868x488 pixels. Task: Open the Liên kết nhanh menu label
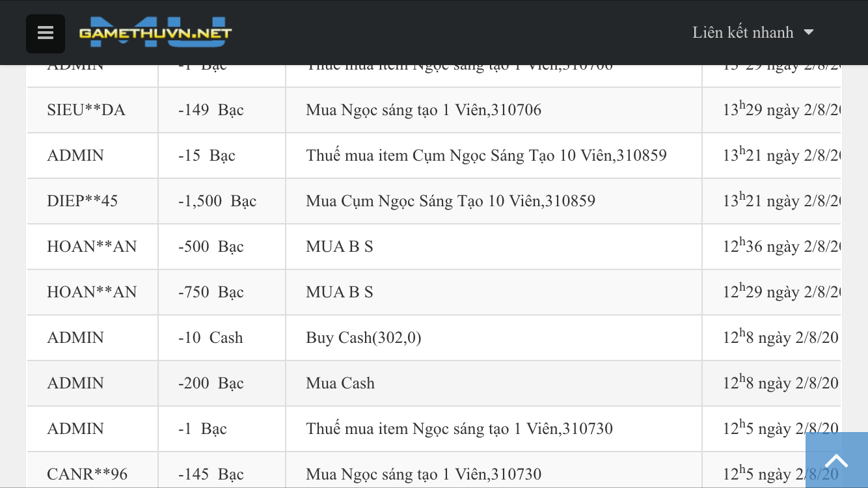pyautogui.click(x=742, y=33)
